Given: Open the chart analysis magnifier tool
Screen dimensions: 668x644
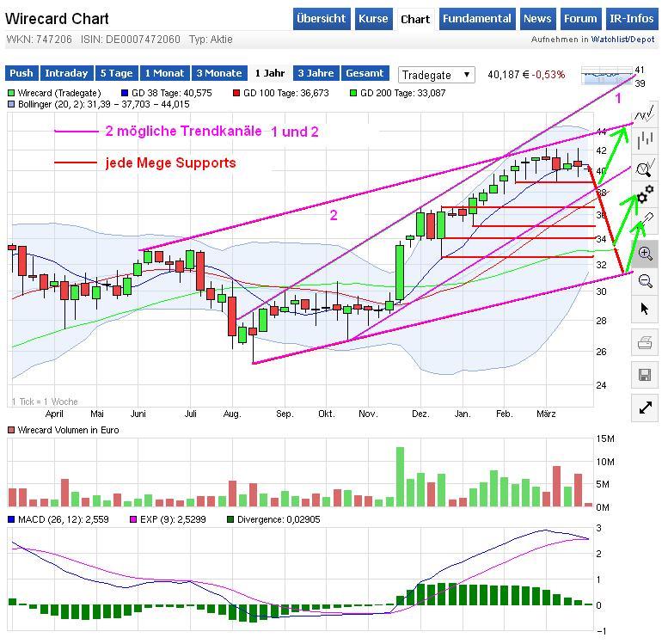Looking at the screenshot, I should [x=645, y=168].
